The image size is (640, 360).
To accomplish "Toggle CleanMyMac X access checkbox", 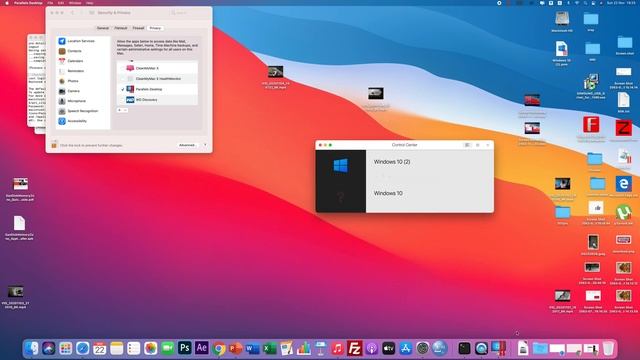I will pos(122,68).
